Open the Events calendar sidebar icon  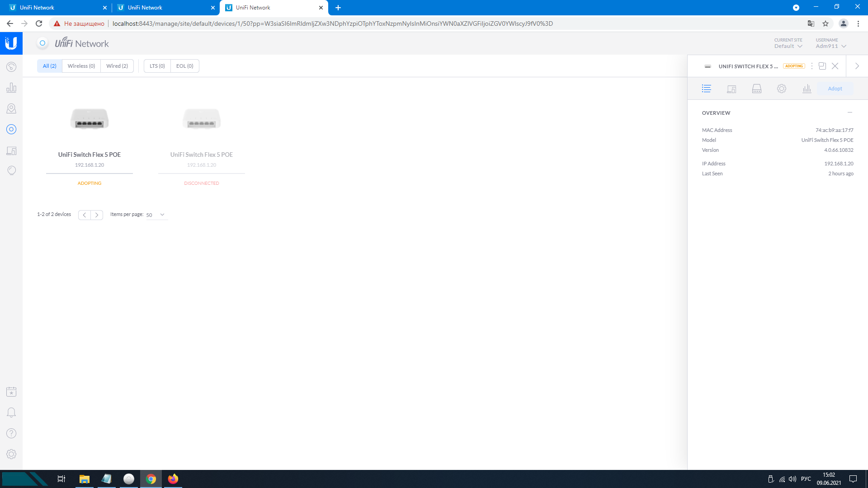(11, 392)
